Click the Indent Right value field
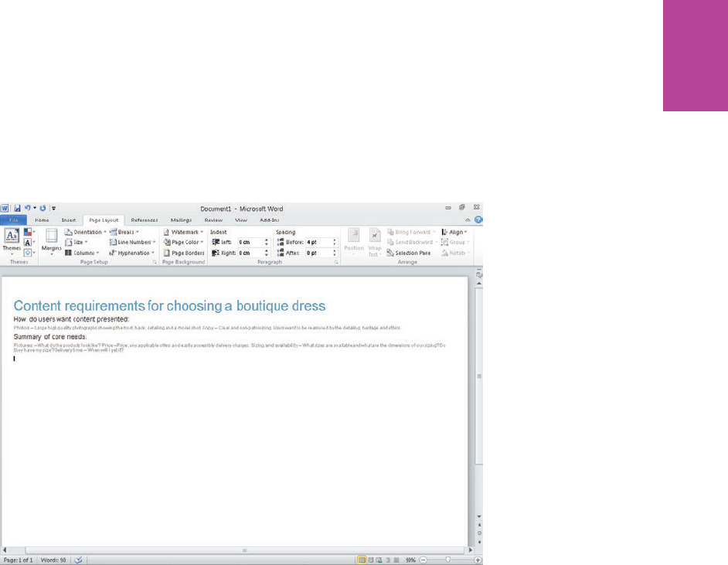Screen dimensions: 728x565 pos(250,253)
